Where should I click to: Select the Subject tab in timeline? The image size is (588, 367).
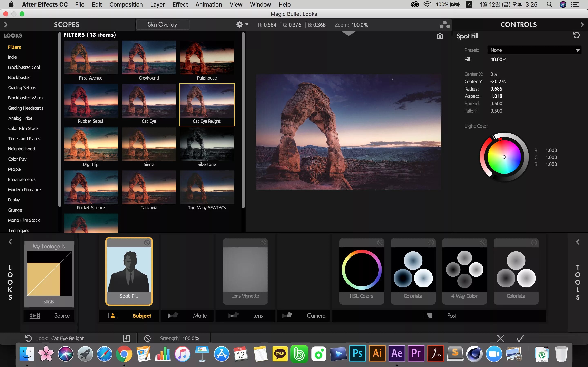point(142,315)
